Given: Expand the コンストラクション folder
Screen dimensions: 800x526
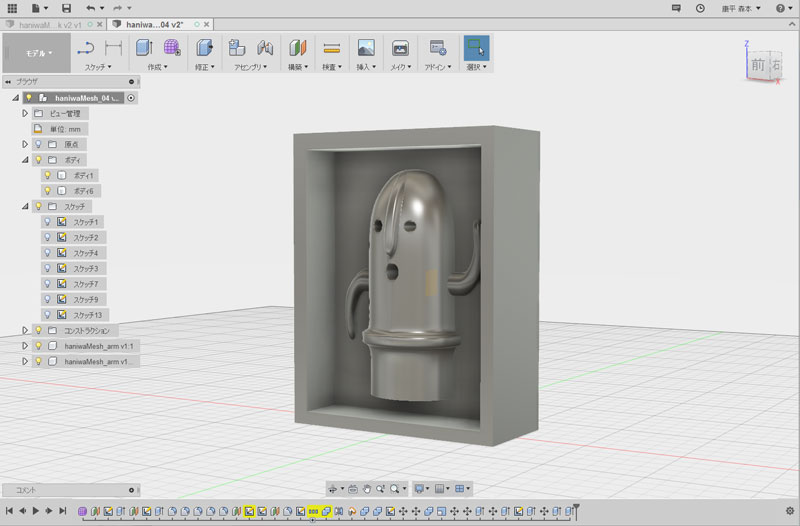Looking at the screenshot, I should (24, 330).
